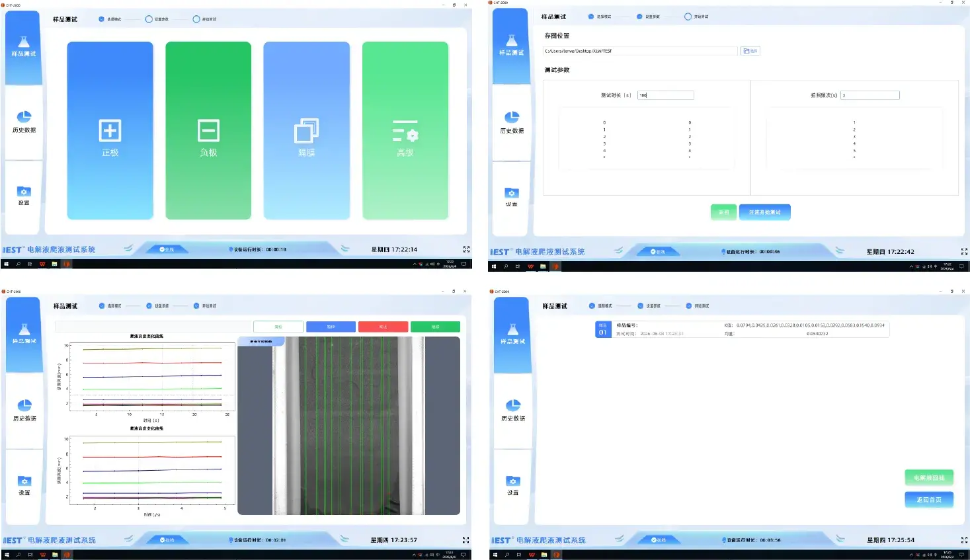Click the 拍照频次 input field
The height and width of the screenshot is (560, 970).
pyautogui.click(x=870, y=95)
